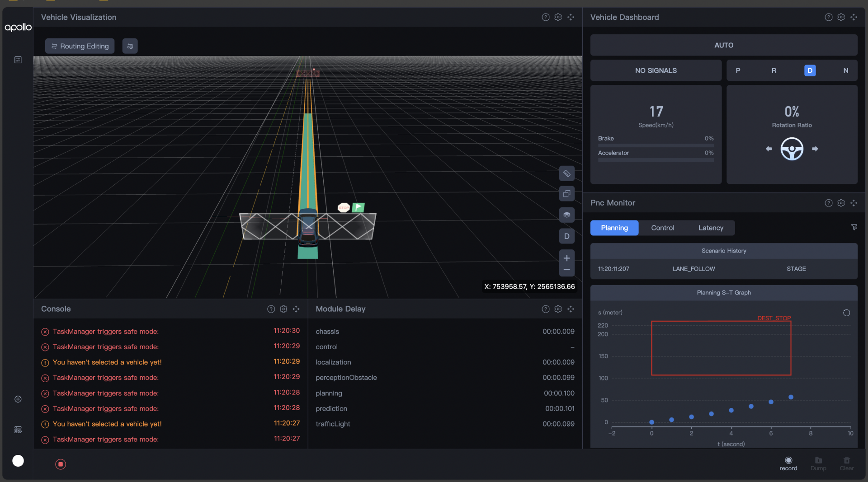This screenshot has width=868, height=482.
Task: Select gear N in the gear selector
Action: click(845, 70)
